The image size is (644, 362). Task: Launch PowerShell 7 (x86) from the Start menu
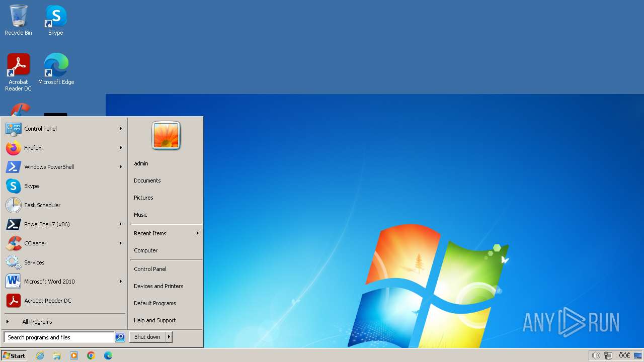[x=64, y=224]
